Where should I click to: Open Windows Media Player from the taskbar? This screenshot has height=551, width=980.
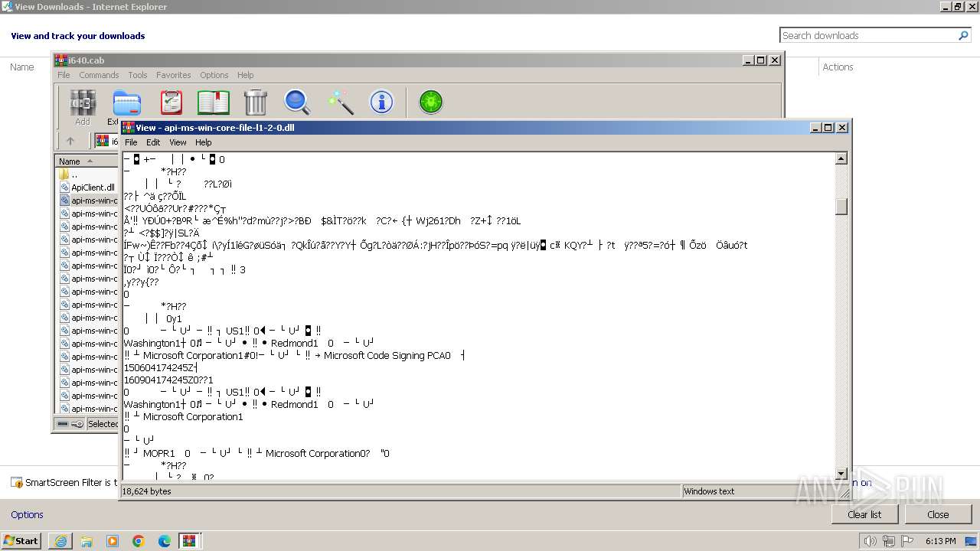pyautogui.click(x=113, y=541)
